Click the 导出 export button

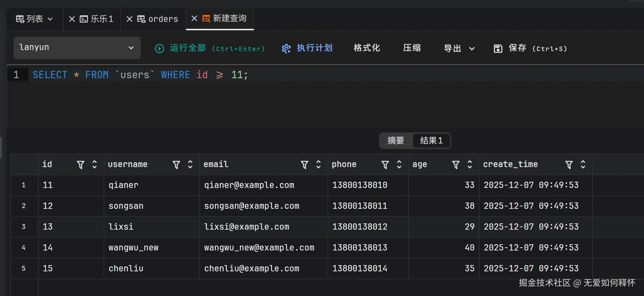click(452, 48)
